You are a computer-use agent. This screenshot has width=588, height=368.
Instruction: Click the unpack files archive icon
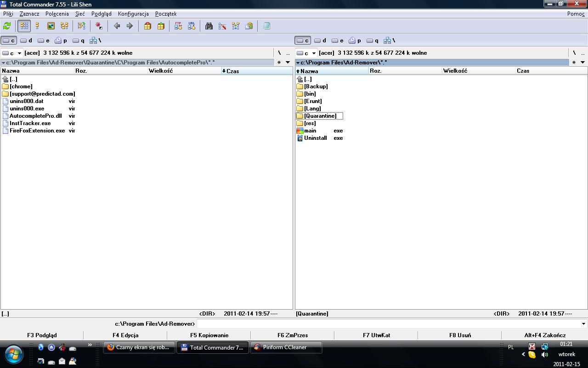point(161,26)
